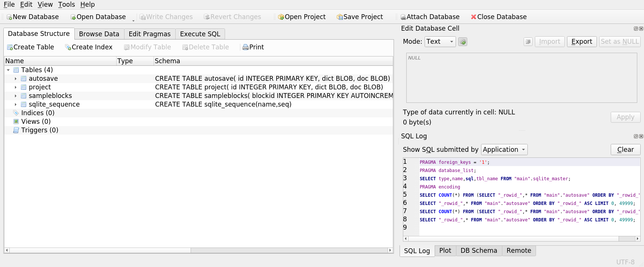The image size is (644, 267).
Task: Clear the SQL log with Clear
Action: pyautogui.click(x=625, y=150)
